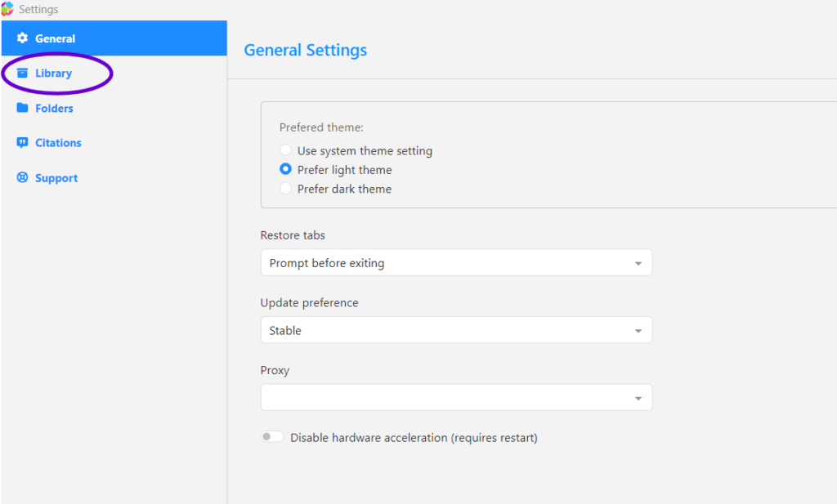The image size is (837, 504).
Task: Click the Disable hardware acceleration label
Action: (414, 438)
